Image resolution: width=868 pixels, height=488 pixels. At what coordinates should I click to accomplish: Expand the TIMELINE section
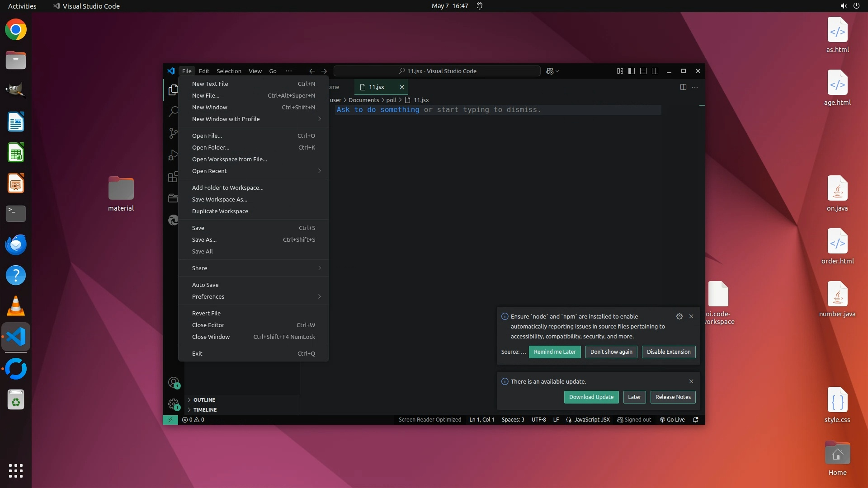pos(205,410)
